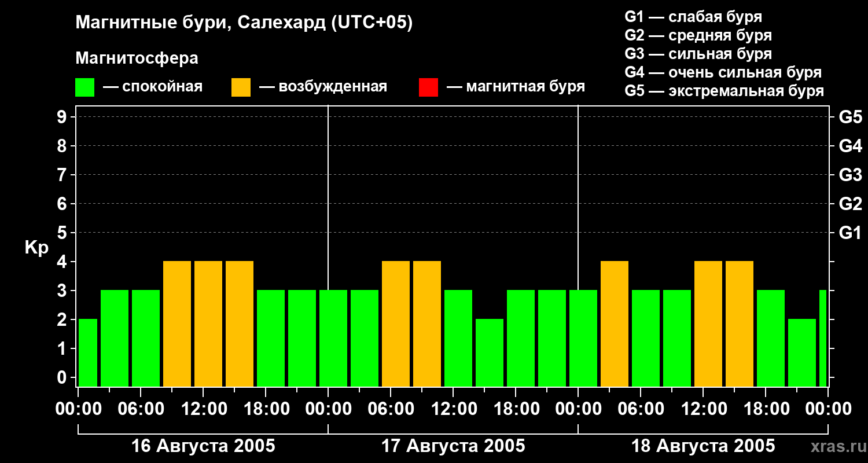Click the Kp axis value 5
The image size is (868, 463).
[62, 233]
